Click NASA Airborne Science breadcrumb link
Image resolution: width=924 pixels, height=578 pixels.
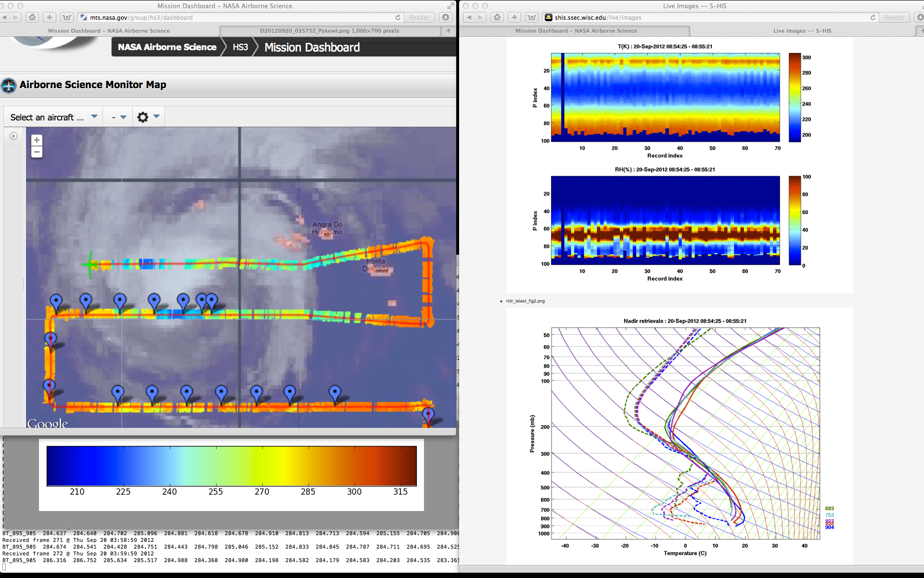click(x=167, y=47)
